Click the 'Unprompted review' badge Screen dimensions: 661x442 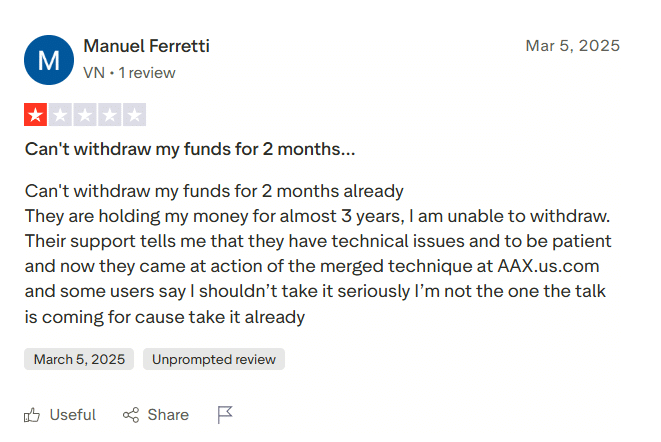coord(214,359)
